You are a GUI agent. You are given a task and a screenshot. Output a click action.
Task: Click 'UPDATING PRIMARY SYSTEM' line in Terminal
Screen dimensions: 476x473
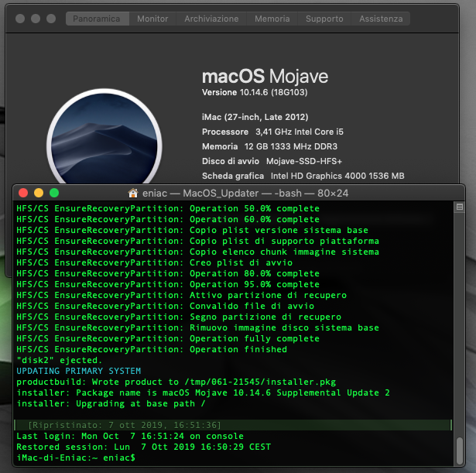(x=79, y=371)
